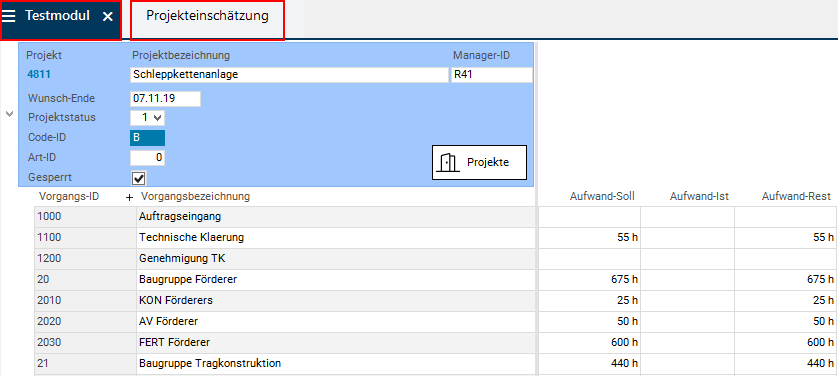Select the Testmodul tab title
838x376 pixels.
(57, 16)
